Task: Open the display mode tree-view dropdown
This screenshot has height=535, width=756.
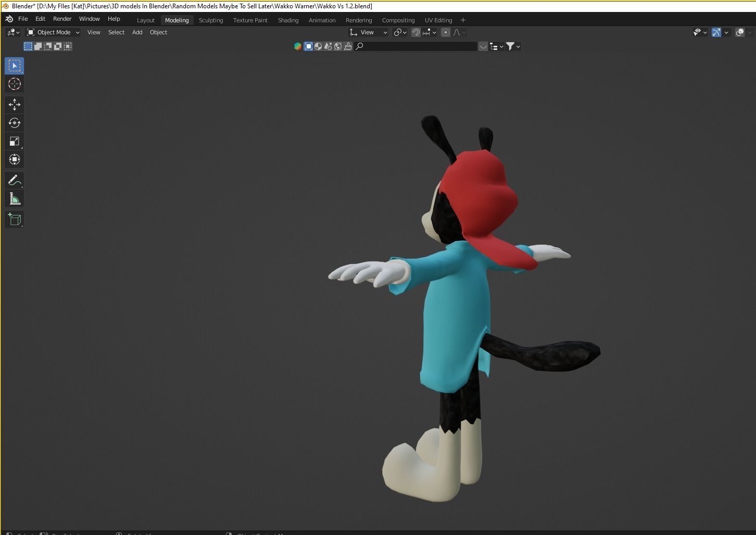Action: pos(497,46)
